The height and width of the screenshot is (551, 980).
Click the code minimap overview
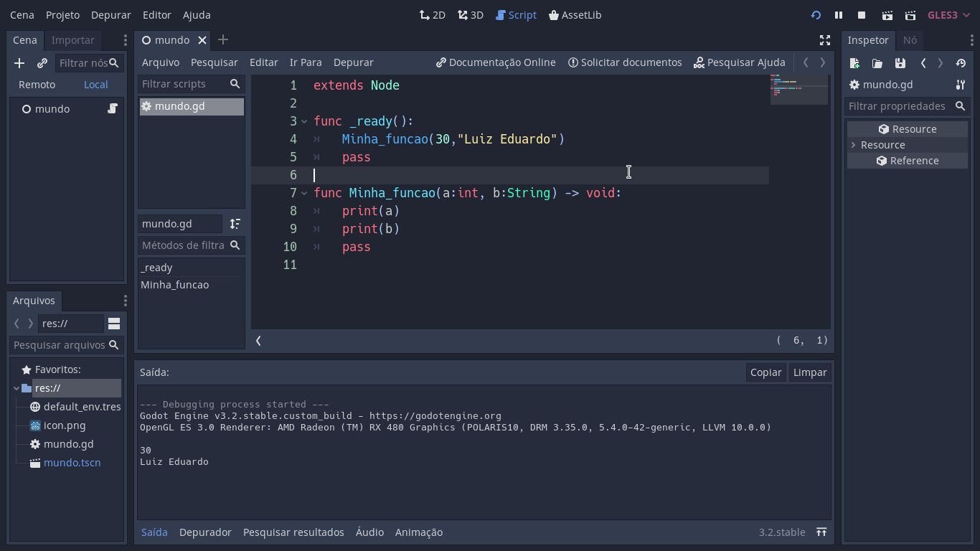(799, 89)
